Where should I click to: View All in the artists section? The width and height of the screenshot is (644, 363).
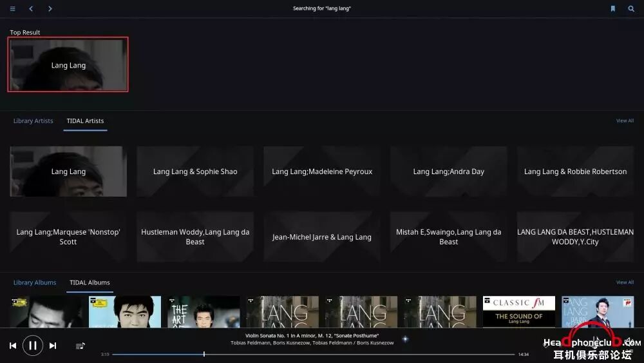(625, 121)
